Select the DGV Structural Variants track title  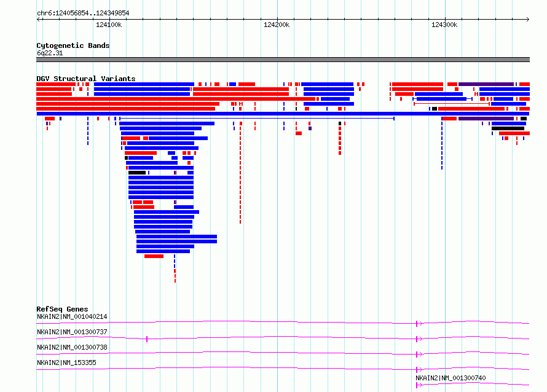(86, 79)
